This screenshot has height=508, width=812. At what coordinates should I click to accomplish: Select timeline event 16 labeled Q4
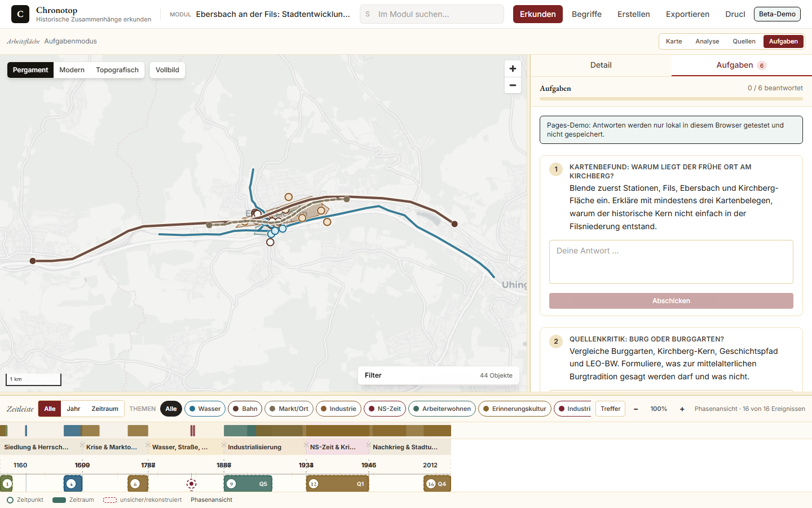437,484
